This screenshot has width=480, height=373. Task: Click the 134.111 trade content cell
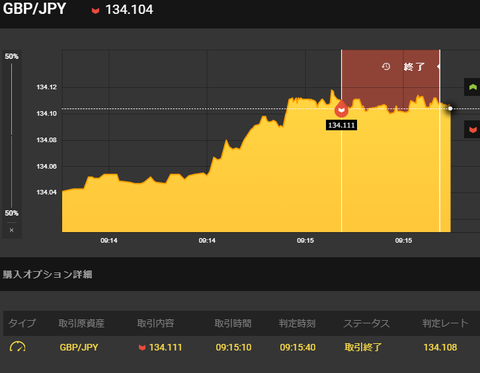(x=165, y=347)
